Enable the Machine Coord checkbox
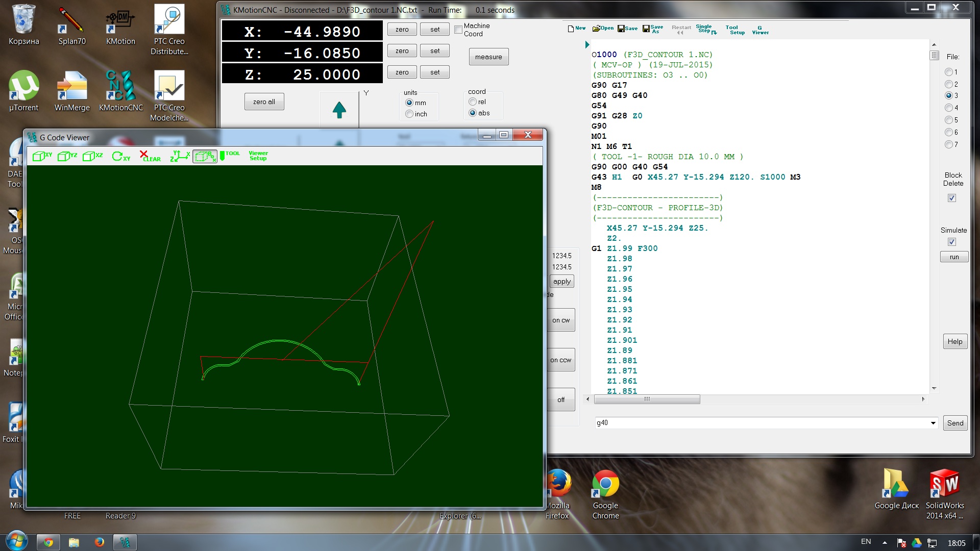 click(458, 30)
